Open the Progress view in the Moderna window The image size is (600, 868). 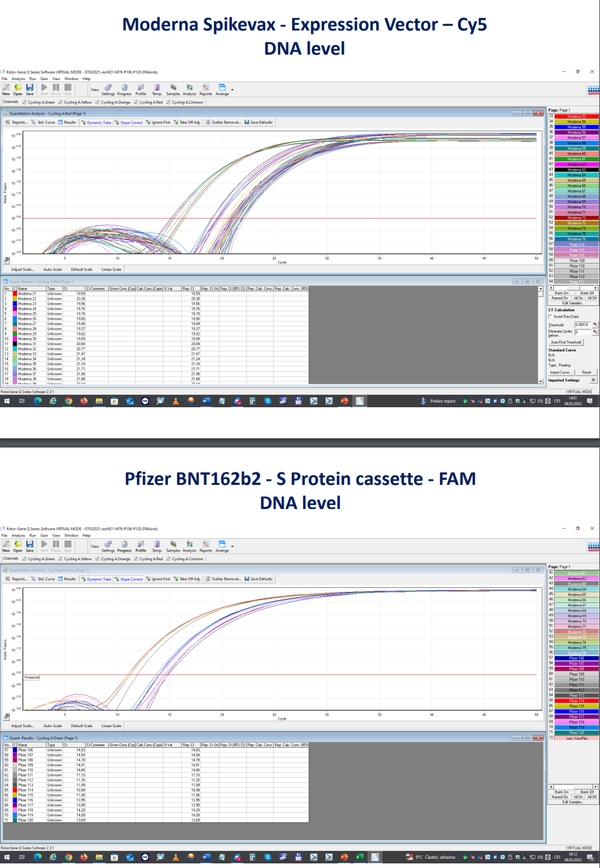[124, 90]
